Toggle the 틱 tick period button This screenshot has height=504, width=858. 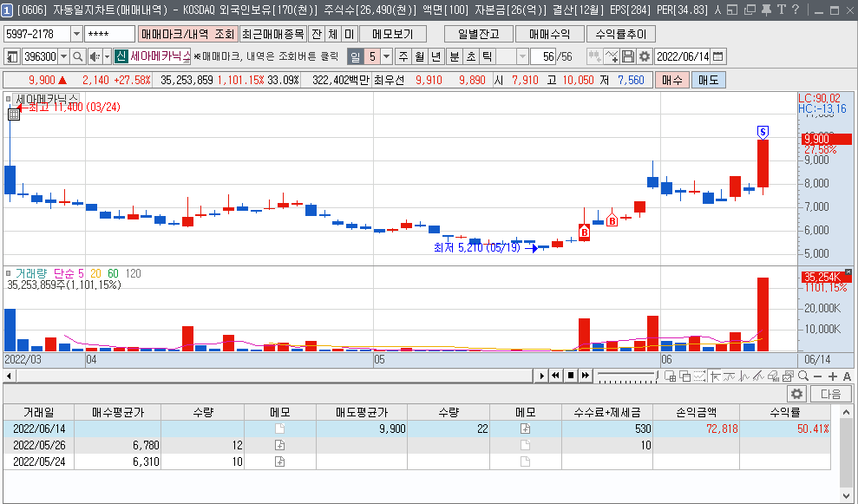pos(487,56)
